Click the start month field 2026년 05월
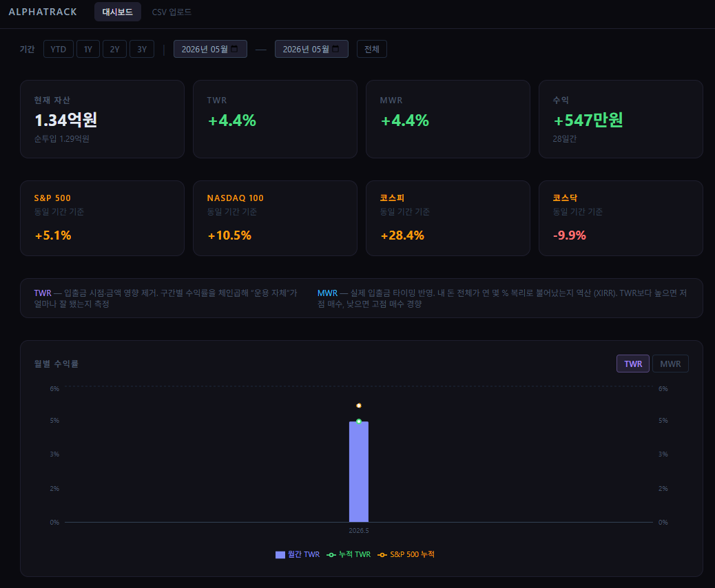 (210, 49)
